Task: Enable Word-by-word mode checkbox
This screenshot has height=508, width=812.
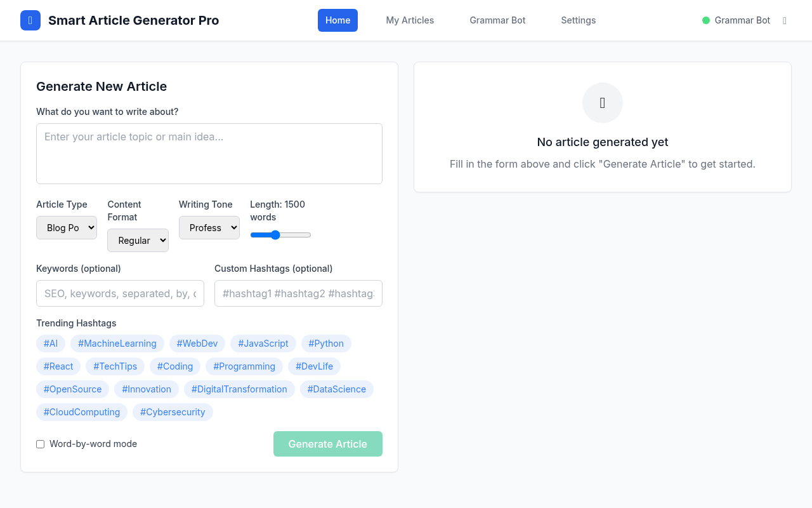Action: 41,444
